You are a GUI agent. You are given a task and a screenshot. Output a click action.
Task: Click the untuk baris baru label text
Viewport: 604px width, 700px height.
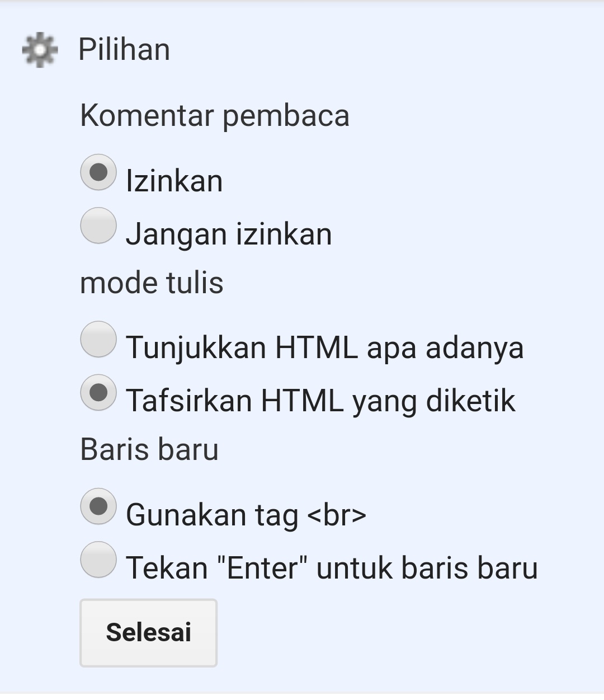[x=427, y=568]
